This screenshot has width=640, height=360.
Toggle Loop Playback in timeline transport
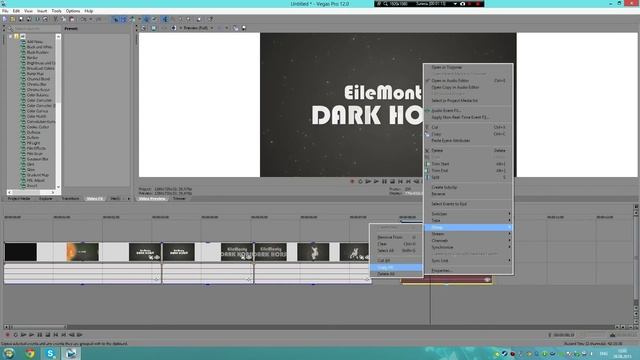pos(16,335)
